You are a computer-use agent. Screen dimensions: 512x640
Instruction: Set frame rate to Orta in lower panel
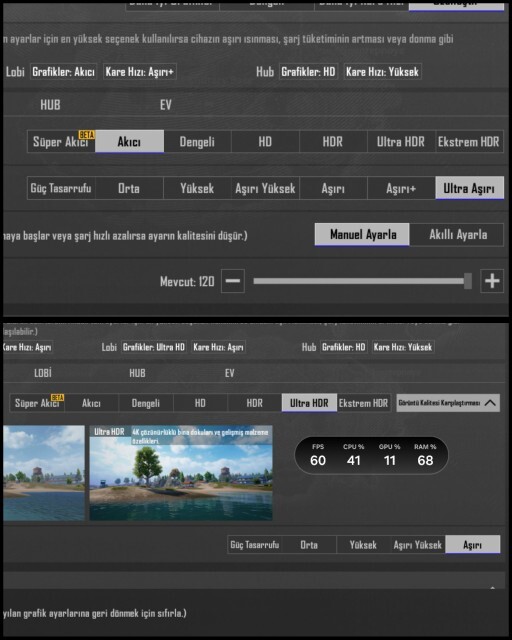(309, 544)
